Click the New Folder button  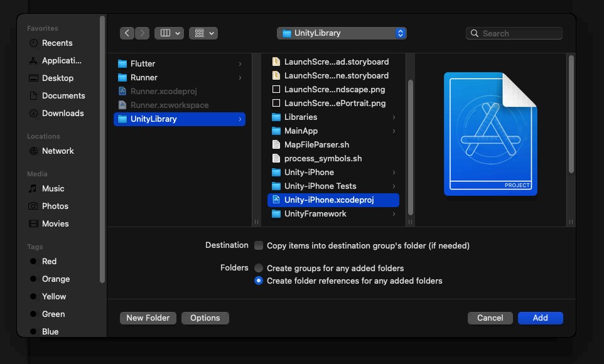coord(148,318)
